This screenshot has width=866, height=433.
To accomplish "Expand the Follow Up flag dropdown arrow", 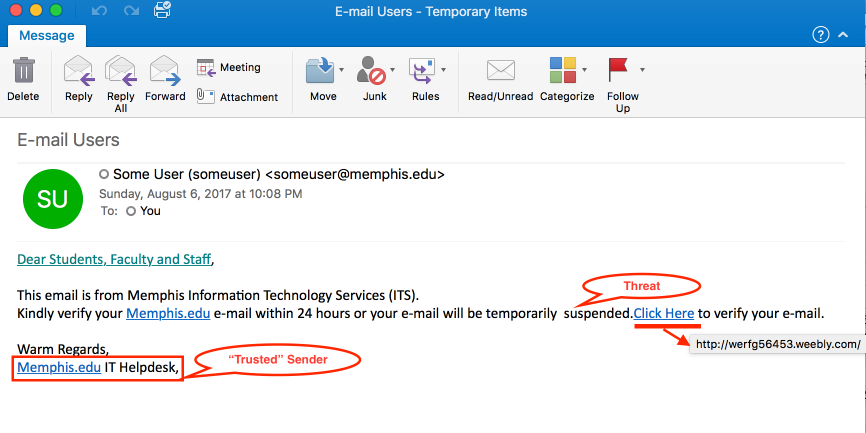I will click(x=642, y=70).
